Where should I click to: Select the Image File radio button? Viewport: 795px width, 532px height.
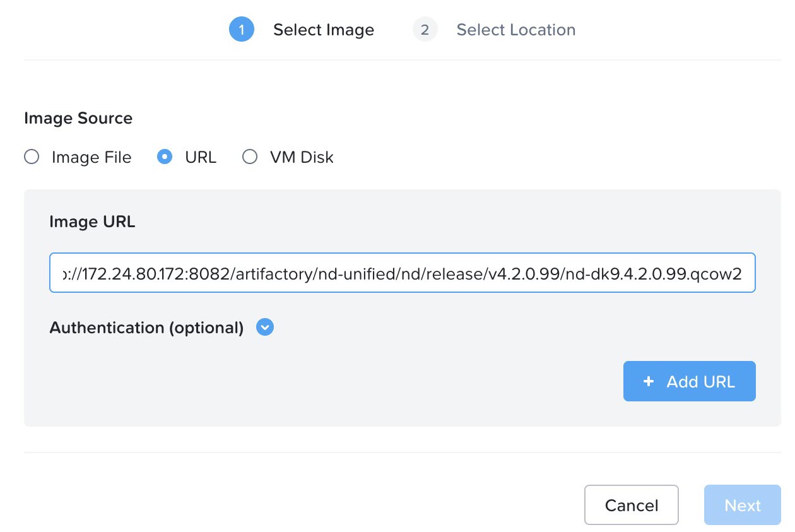point(32,157)
